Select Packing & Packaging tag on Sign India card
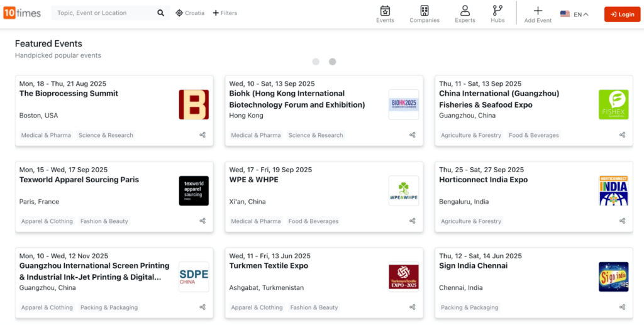This screenshot has width=644, height=325. pyautogui.click(x=469, y=307)
